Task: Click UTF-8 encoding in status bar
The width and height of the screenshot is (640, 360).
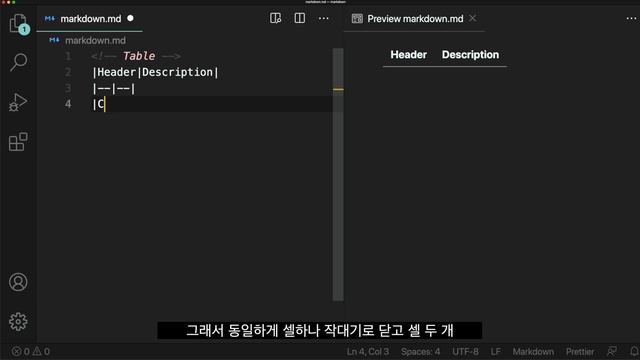Action: pyautogui.click(x=465, y=351)
